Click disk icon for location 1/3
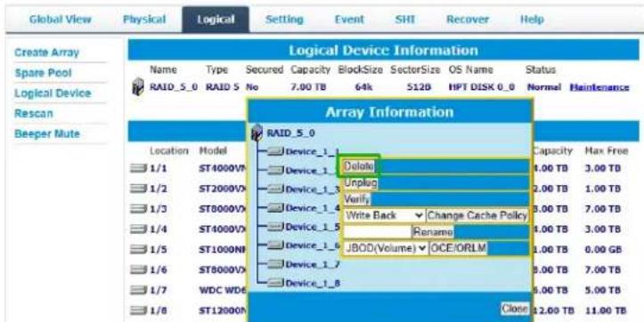Viewport: 644px width, 322px height. click(138, 209)
